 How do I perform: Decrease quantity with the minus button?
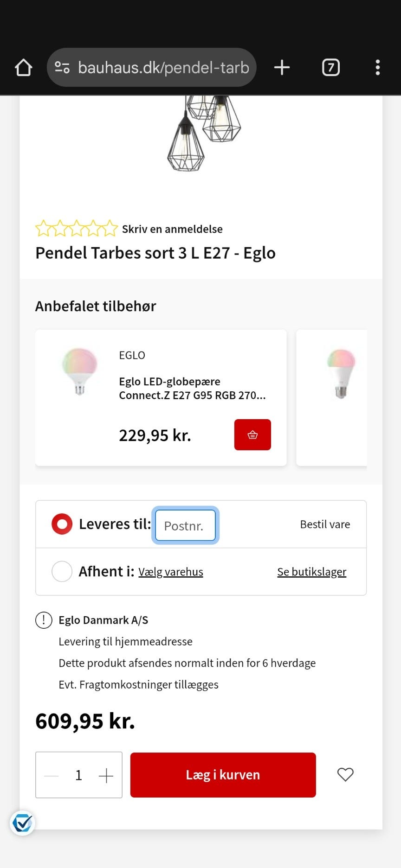point(52,775)
